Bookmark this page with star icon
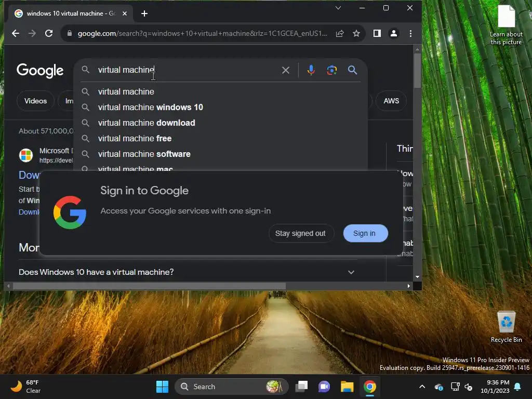The image size is (532, 399). [356, 33]
